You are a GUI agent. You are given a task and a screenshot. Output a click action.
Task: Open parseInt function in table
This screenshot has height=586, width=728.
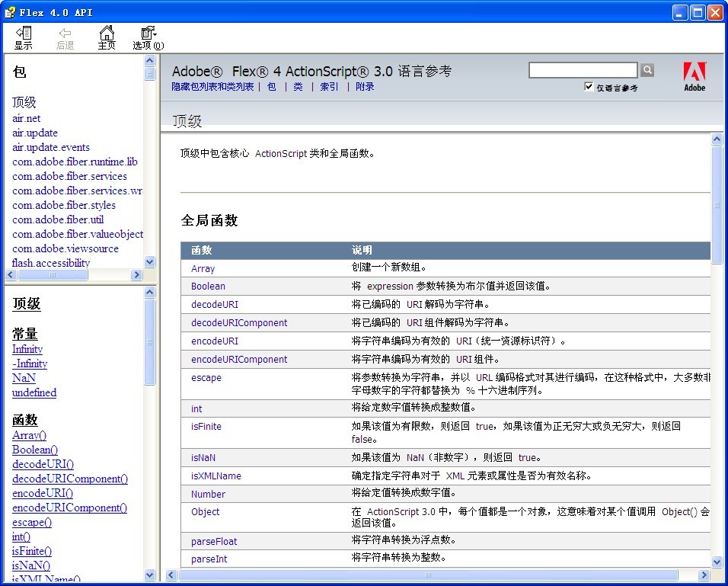point(209,559)
